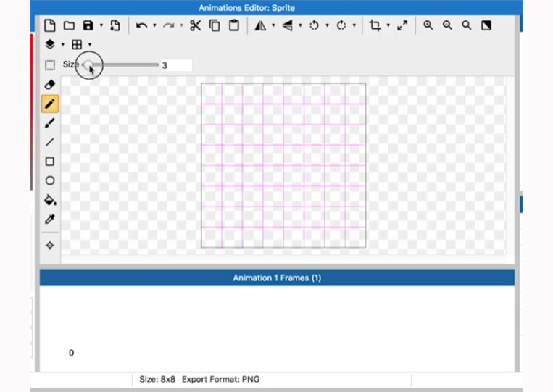Choose the rectangular selection tool
This screenshot has height=392, width=553.
coord(50,65)
